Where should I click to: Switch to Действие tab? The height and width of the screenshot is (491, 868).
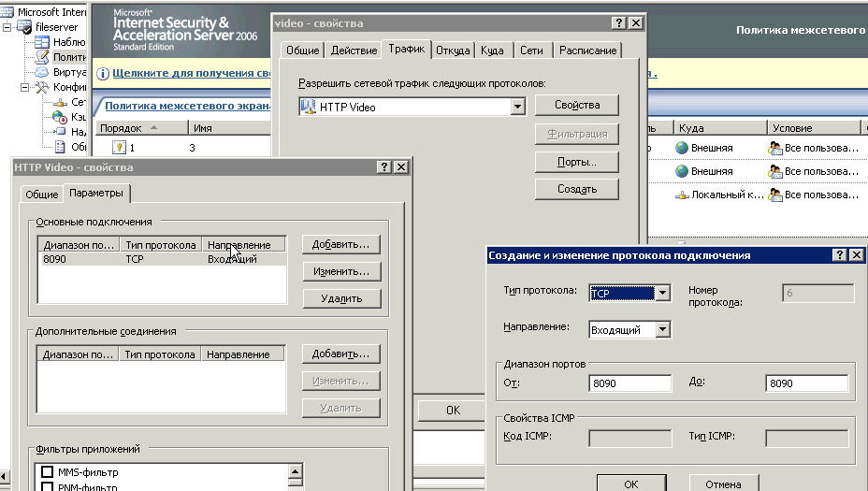(354, 51)
